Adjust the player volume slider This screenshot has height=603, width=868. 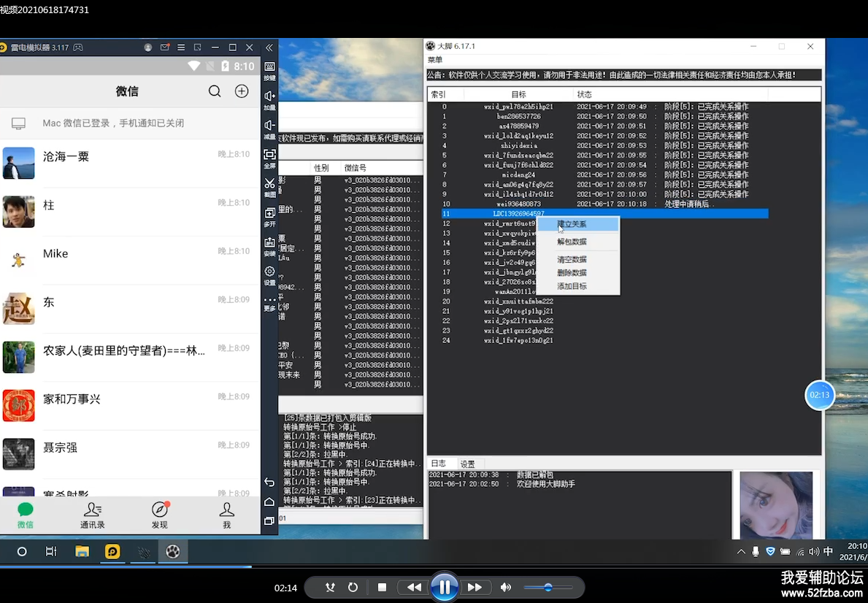click(548, 588)
